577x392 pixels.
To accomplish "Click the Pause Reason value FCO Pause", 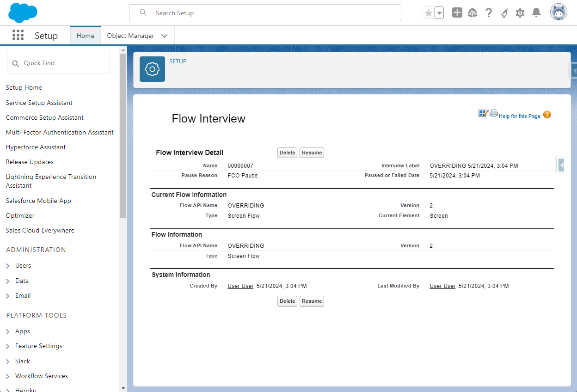I will point(243,176).
